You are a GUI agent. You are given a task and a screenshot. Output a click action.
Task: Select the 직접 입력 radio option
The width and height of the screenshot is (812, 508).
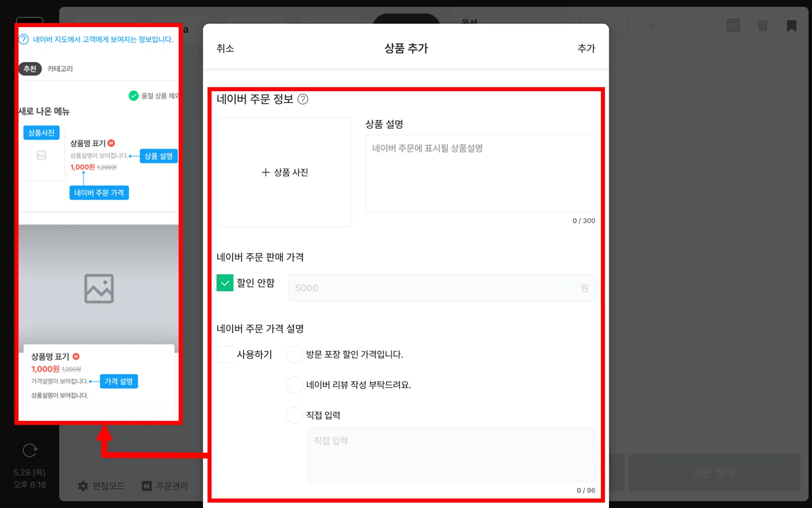click(x=294, y=415)
